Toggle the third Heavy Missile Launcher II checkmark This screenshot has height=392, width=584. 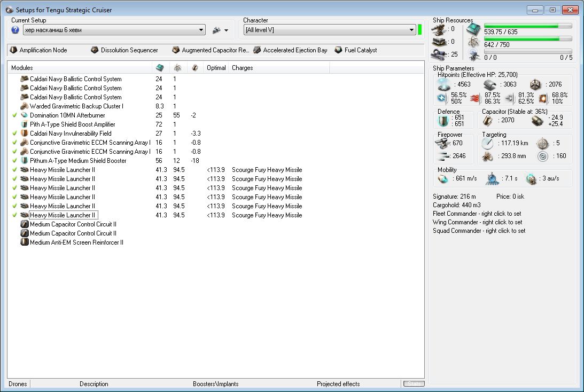[x=14, y=187]
